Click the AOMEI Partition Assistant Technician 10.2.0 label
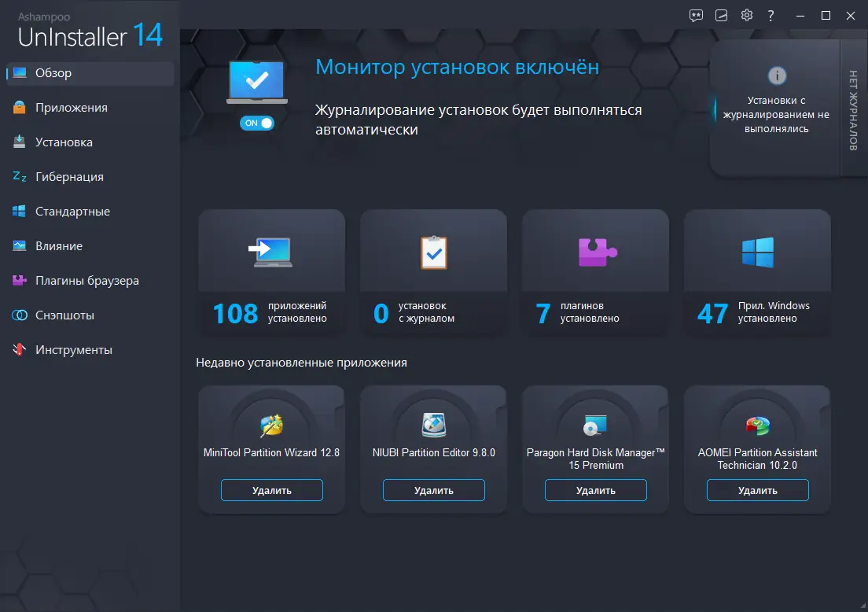This screenshot has height=612, width=868. [x=757, y=459]
